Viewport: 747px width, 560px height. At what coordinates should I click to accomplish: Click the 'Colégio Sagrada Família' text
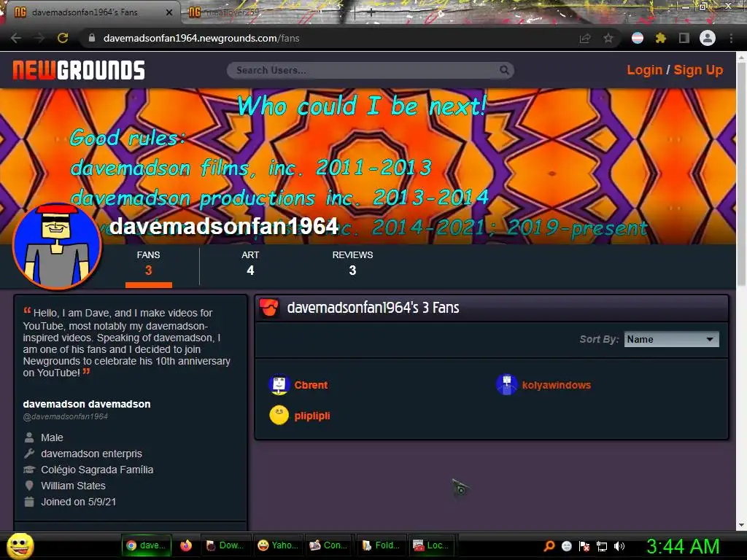[x=97, y=470]
